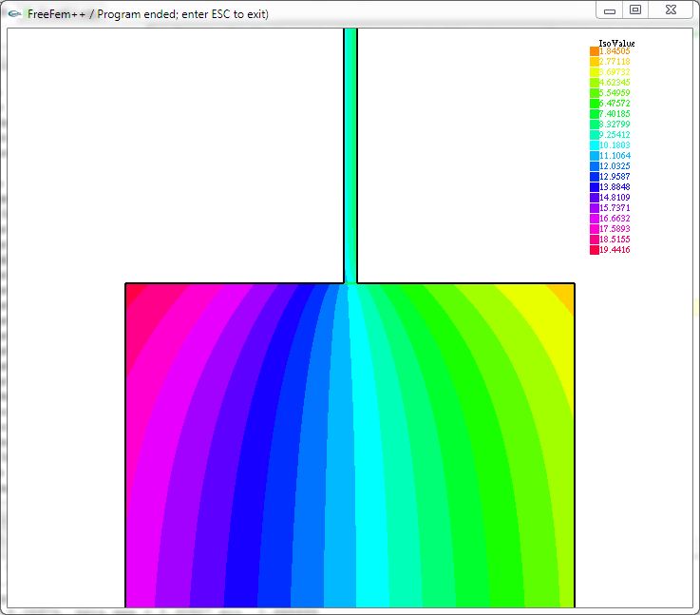Click the red top-left corner of the plot
700x615 pixels.
[133, 291]
